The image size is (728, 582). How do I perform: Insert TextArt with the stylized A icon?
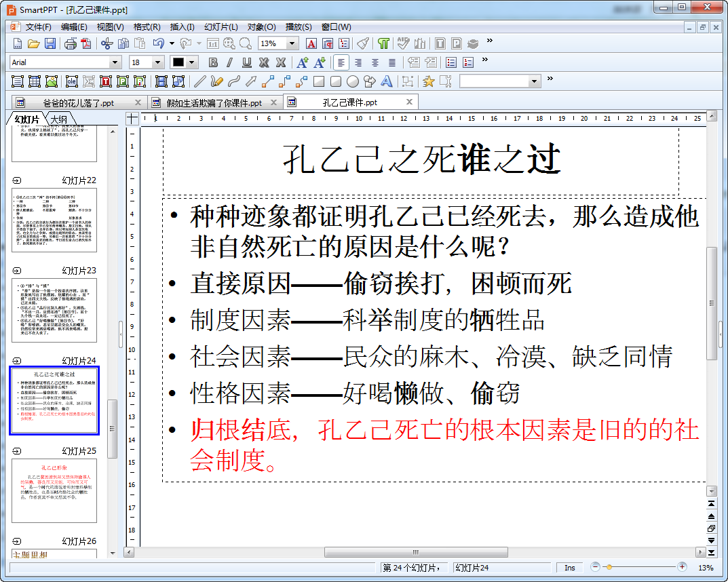coord(386,81)
